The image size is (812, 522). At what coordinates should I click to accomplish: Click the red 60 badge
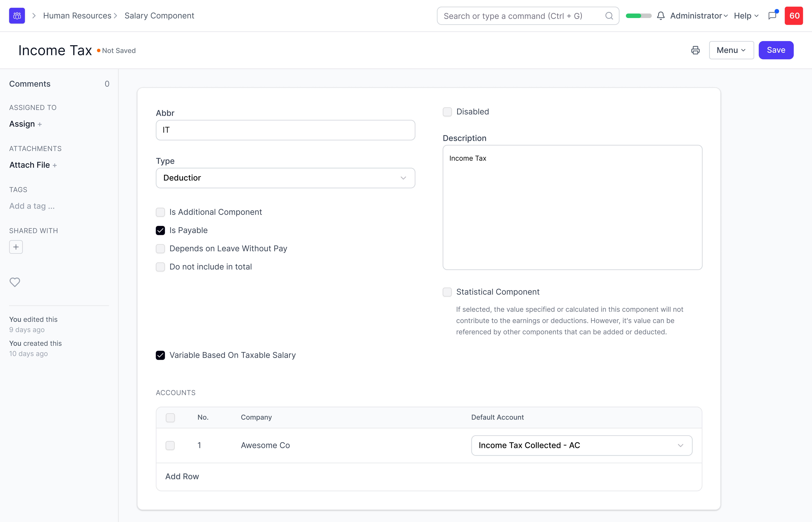794,16
